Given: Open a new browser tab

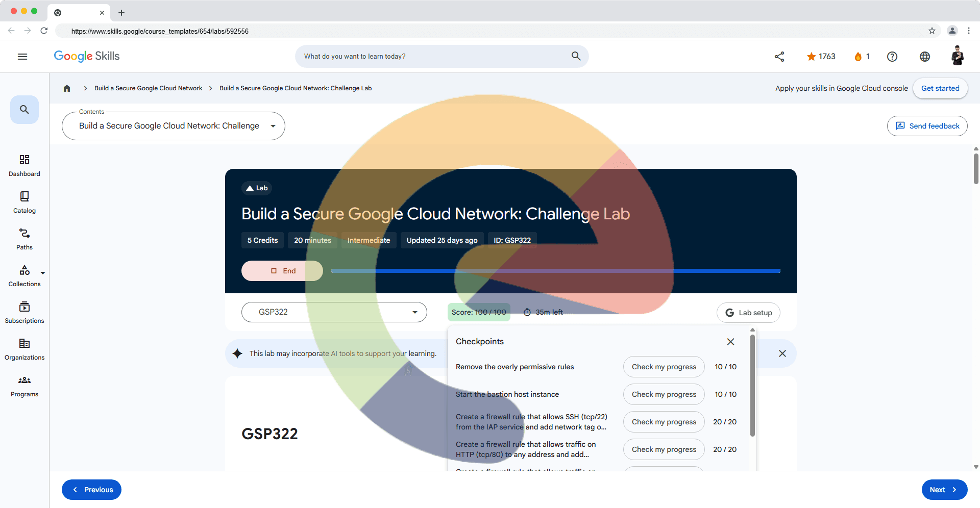Looking at the screenshot, I should click(x=121, y=13).
